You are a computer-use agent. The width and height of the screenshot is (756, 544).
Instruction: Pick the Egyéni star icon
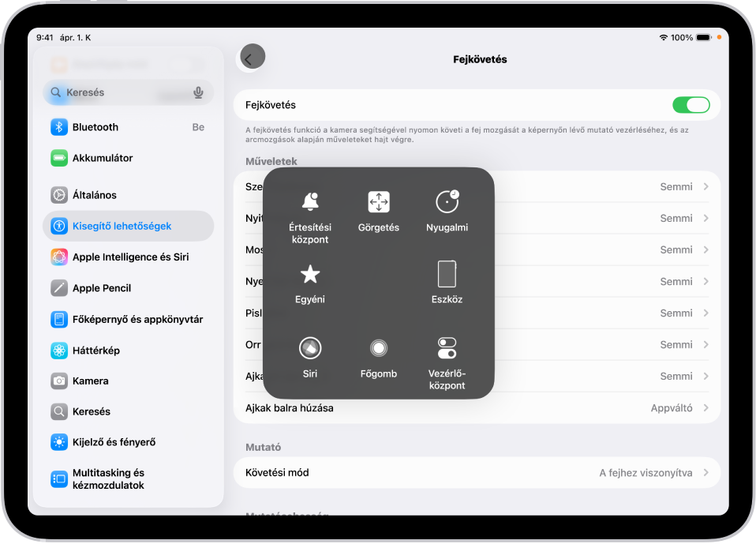point(310,274)
